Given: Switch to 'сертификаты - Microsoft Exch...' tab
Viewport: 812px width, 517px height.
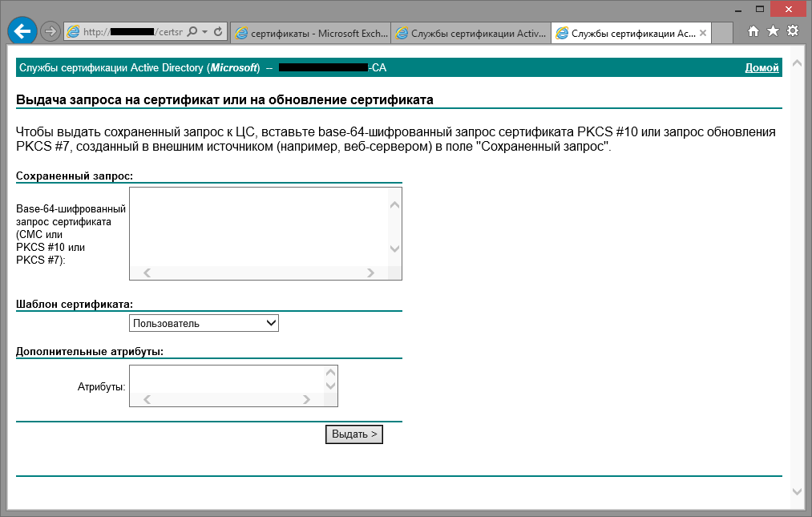Looking at the screenshot, I should [311, 33].
